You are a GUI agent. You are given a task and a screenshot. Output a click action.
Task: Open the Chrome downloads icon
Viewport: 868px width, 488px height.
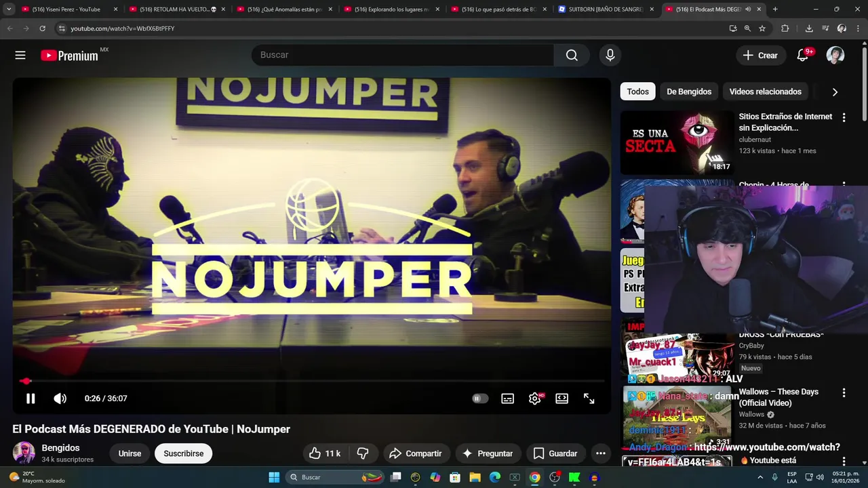tap(809, 28)
